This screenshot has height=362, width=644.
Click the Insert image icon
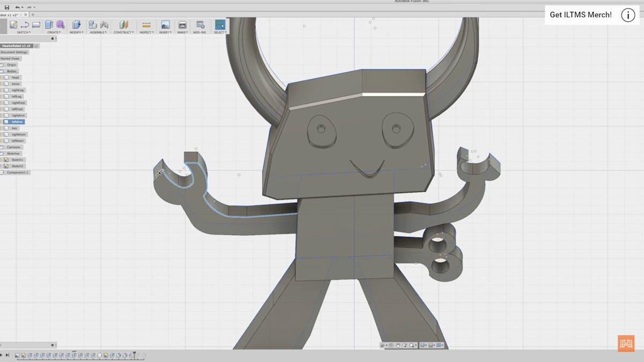point(165,25)
